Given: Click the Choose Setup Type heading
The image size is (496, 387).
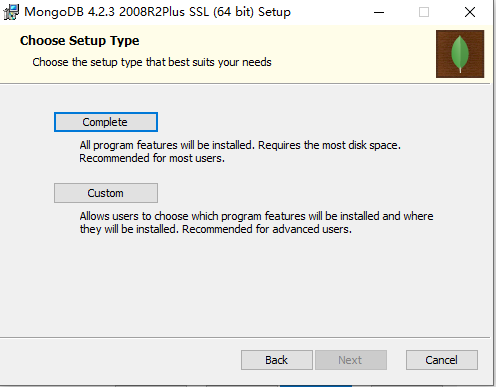Looking at the screenshot, I should (79, 41).
